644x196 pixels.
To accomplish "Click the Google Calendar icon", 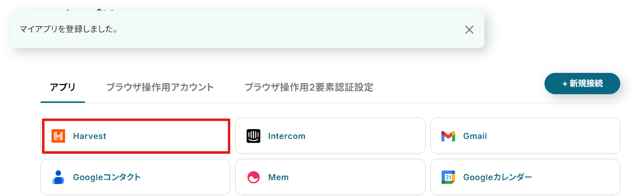I will tap(448, 177).
